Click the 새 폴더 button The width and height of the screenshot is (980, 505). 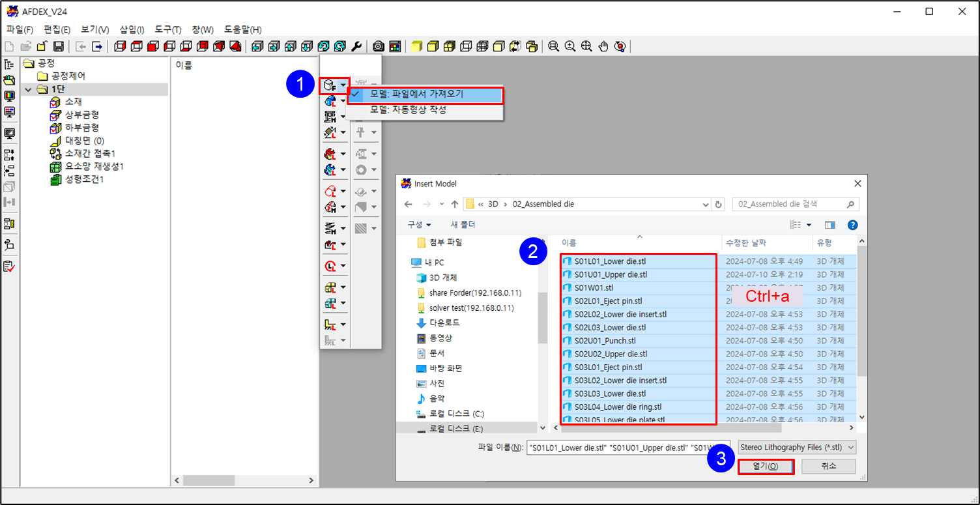[463, 225]
